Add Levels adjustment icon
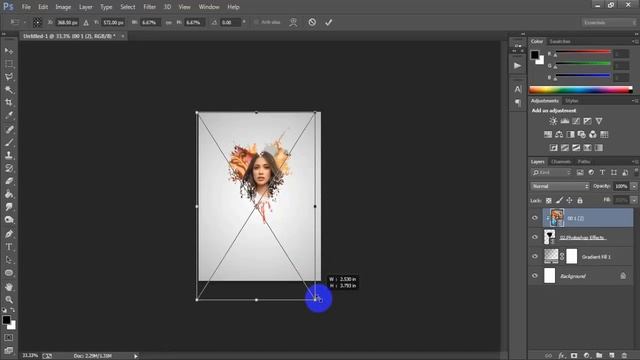This screenshot has height=360, width=640. coord(565,121)
